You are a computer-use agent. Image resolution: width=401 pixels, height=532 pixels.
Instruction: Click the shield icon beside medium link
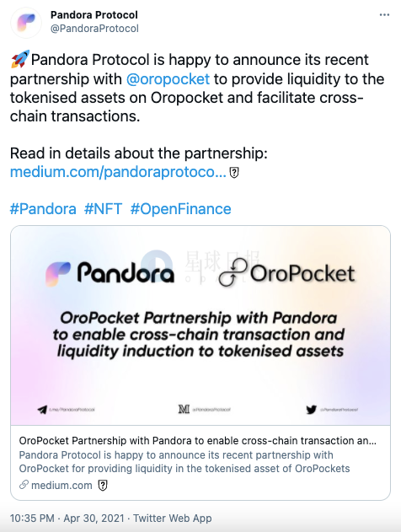234,173
